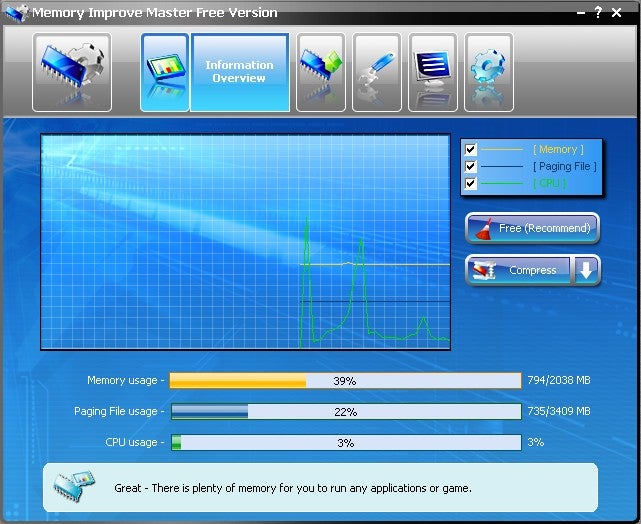Open the memory chip with green cube tab

(x=321, y=72)
